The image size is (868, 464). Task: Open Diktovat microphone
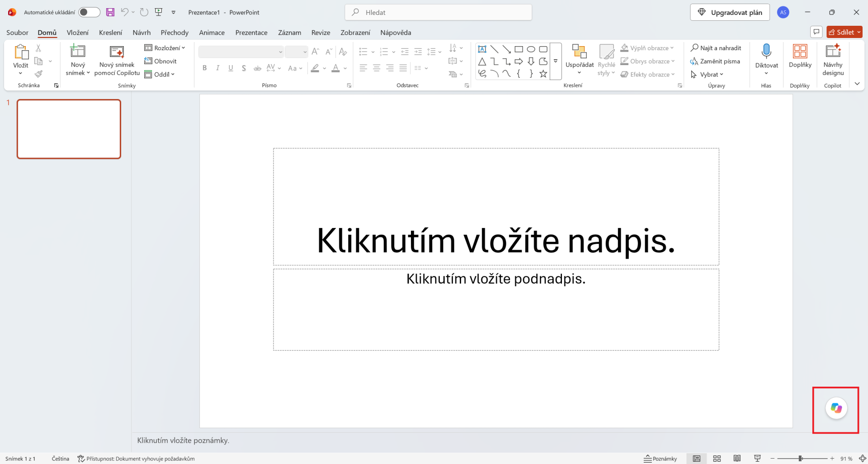click(x=766, y=59)
